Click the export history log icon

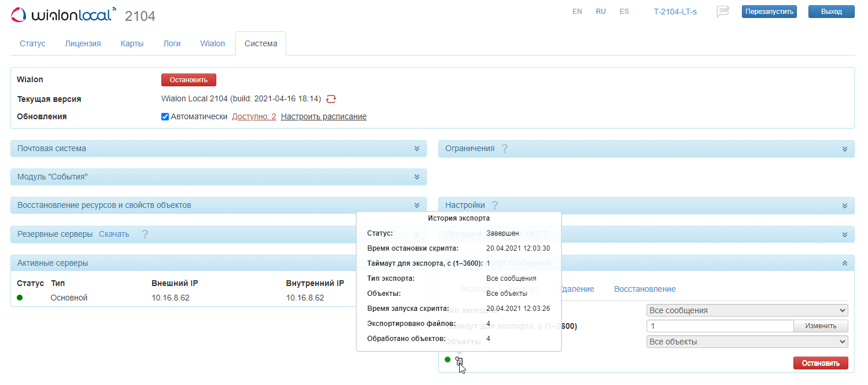tap(459, 361)
